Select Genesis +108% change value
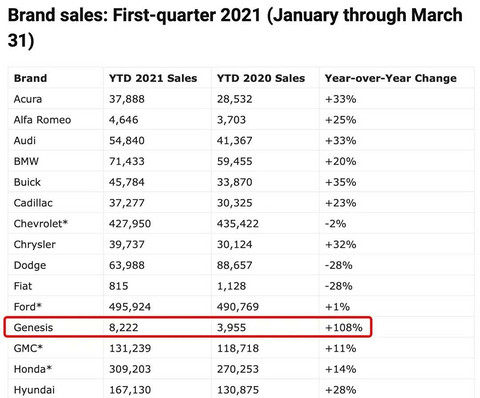This screenshot has height=398, width=480. pyautogui.click(x=344, y=327)
